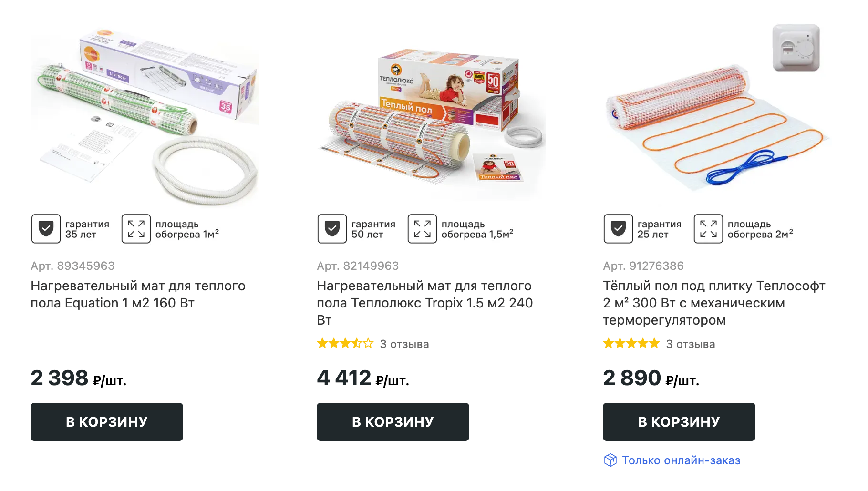
Task: Add Equation 1 м2 mat to cart
Action: coord(107,422)
